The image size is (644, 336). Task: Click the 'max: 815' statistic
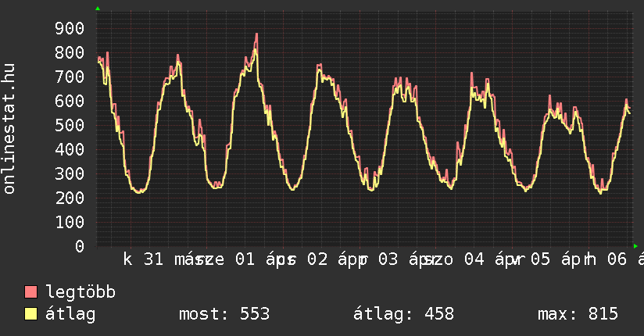(578, 314)
